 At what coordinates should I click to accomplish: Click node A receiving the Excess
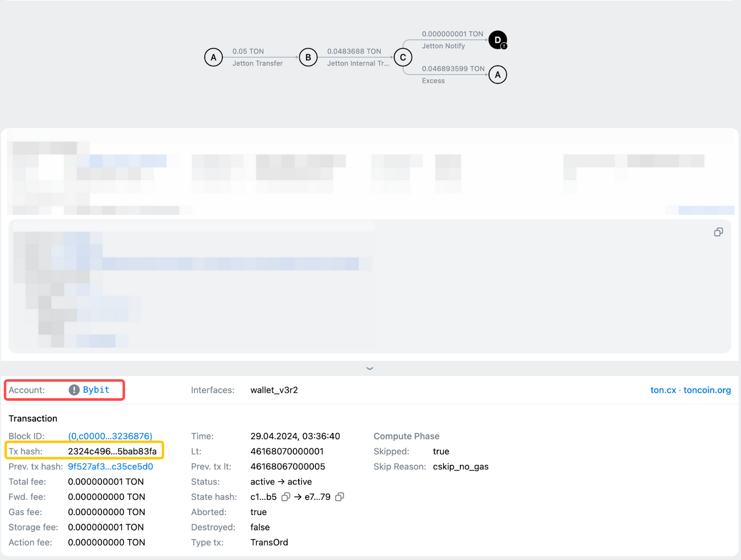497,75
